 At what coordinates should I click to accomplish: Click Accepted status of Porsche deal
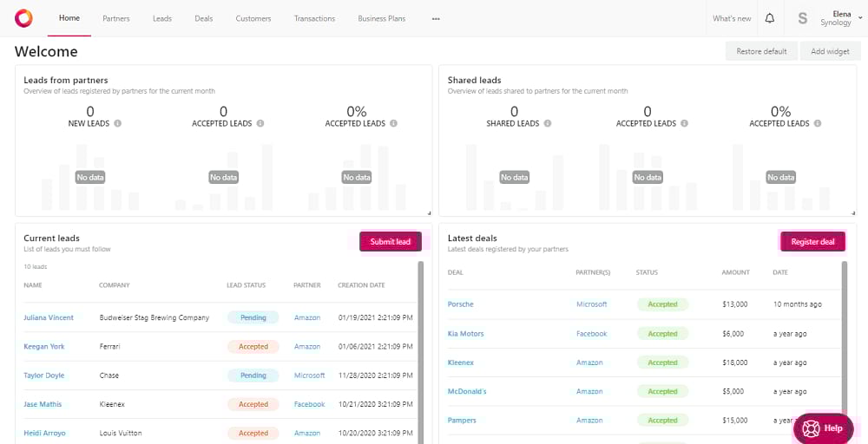[662, 304]
